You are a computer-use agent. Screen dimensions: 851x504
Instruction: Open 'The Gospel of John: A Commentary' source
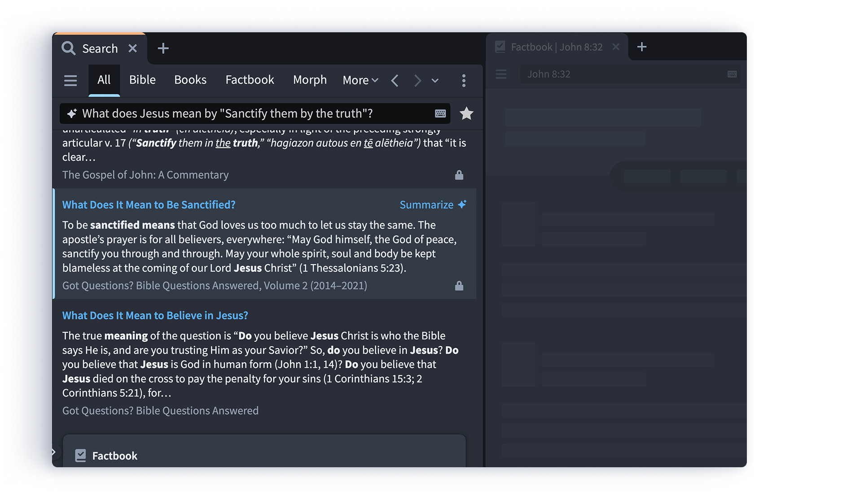coord(145,175)
